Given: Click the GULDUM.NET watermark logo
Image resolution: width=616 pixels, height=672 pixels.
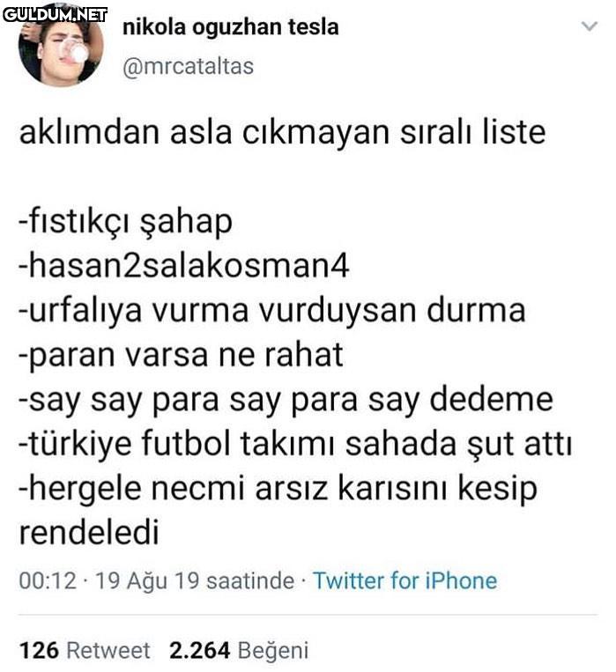Looking at the screenshot, I should (x=55, y=13).
